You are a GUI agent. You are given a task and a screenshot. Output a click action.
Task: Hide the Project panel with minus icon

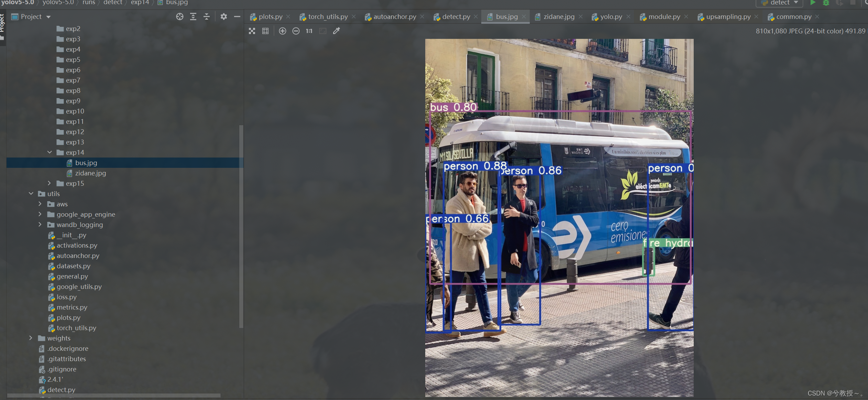[237, 17]
